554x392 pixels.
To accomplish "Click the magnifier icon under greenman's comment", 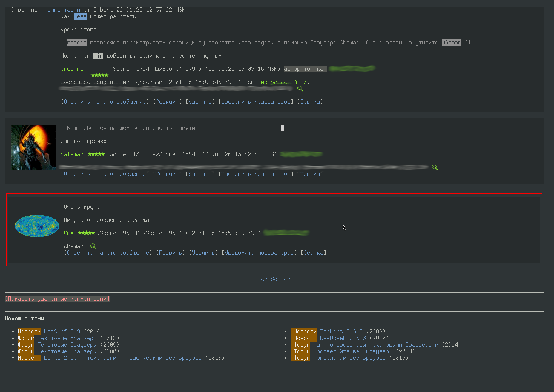I will [300, 89].
